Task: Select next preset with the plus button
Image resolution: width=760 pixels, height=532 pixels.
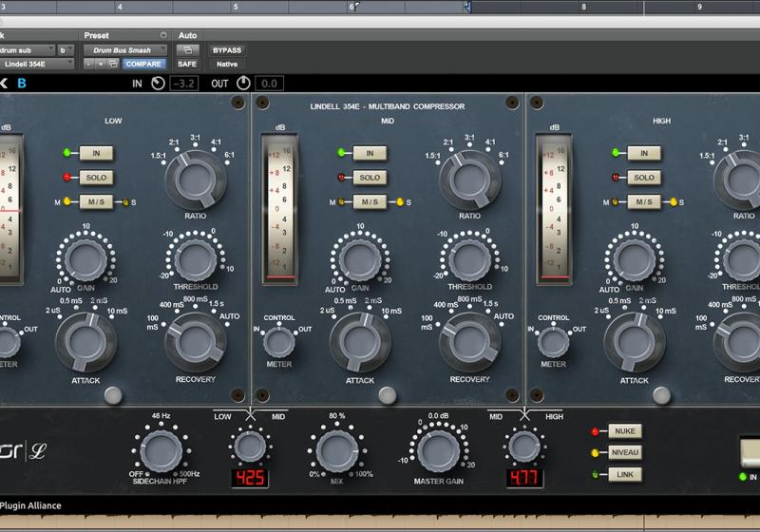Action: coord(101,64)
